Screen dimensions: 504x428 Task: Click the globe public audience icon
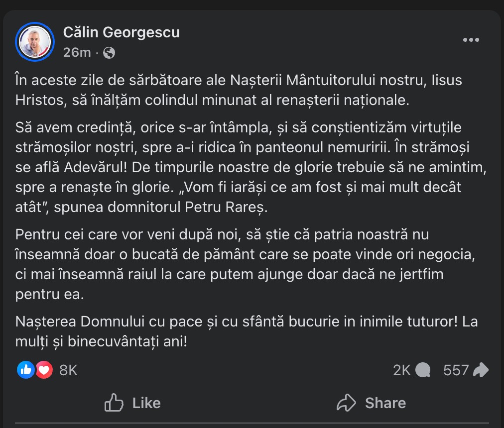pyautogui.click(x=109, y=53)
